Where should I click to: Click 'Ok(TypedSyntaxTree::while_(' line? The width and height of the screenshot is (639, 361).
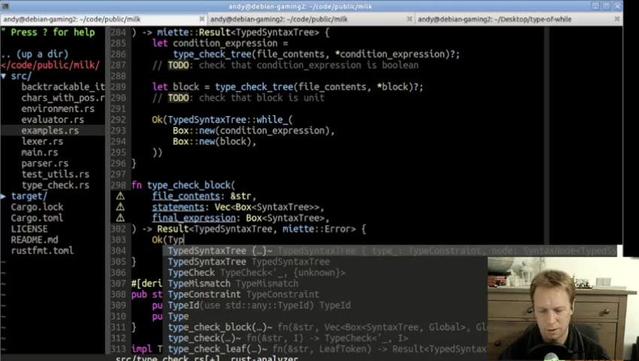point(223,120)
